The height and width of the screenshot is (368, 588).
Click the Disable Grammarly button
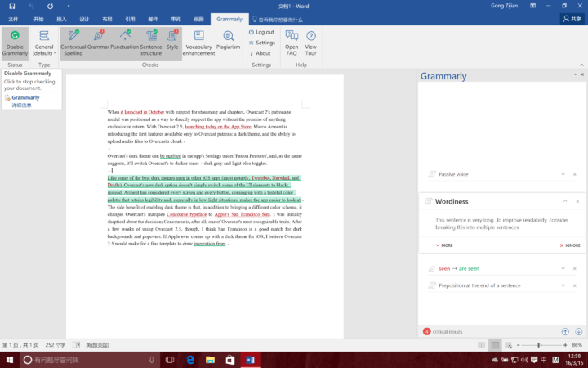(15, 44)
